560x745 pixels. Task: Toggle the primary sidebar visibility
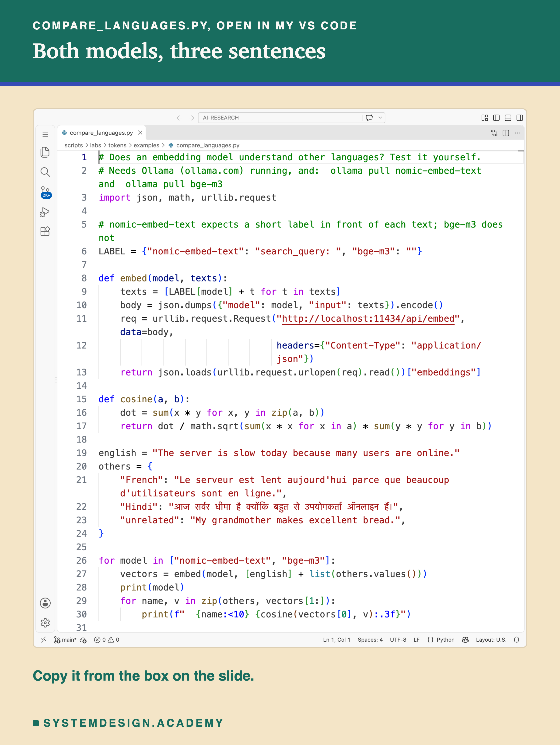[496, 118]
